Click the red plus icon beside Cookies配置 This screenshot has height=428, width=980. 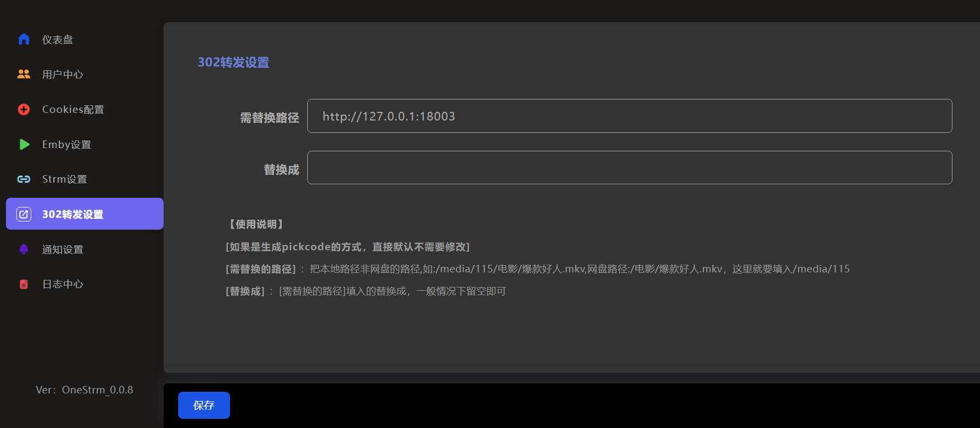point(24,109)
